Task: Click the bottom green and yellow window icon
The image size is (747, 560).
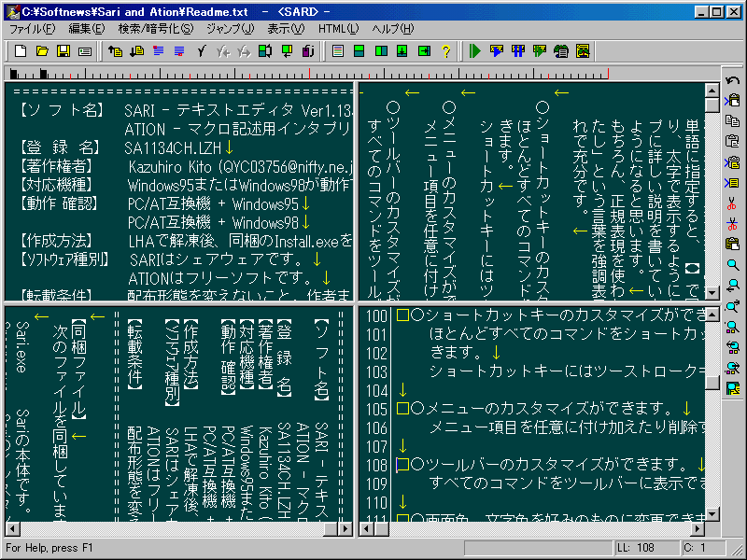Action: coord(733,388)
